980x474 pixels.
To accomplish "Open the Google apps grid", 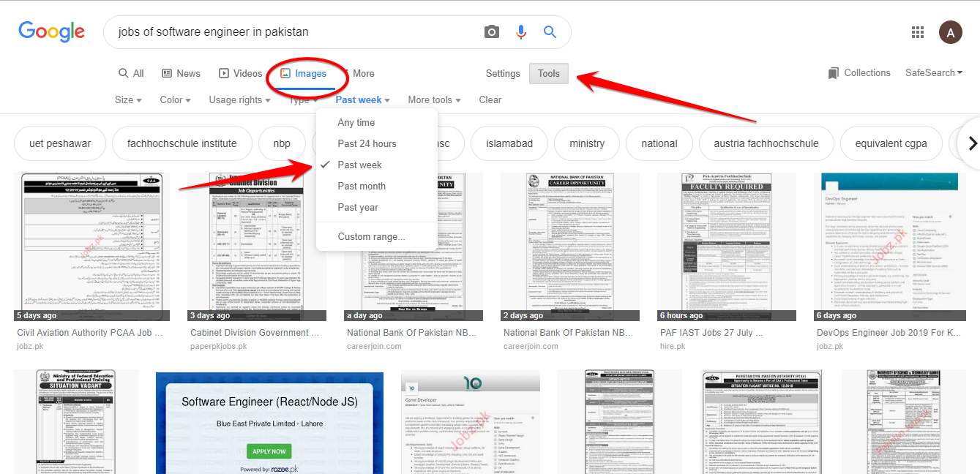I will (x=918, y=32).
